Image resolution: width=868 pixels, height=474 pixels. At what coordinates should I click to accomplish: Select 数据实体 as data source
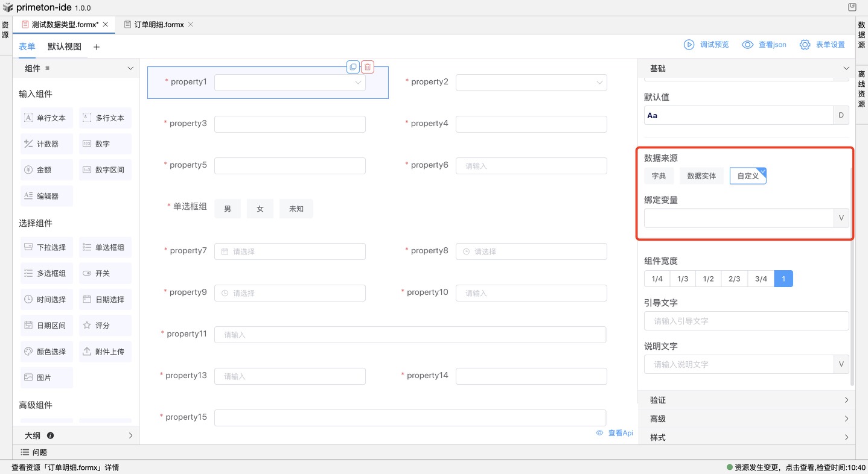[701, 176]
